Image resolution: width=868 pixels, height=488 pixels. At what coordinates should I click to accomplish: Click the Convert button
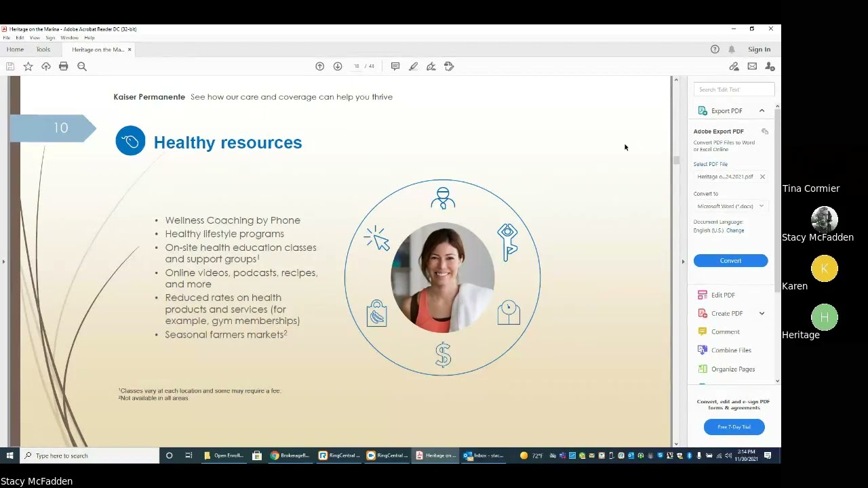point(730,261)
